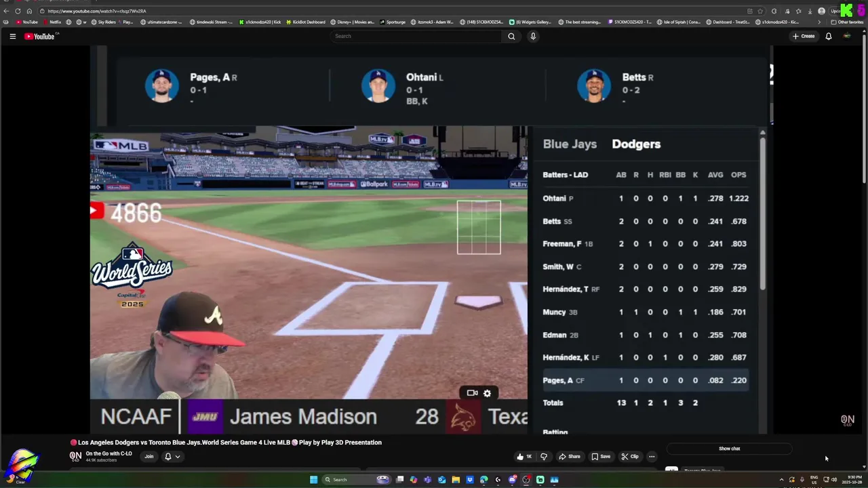Go to the YouTube home logo
Screen dimensions: 868x488
(39, 37)
